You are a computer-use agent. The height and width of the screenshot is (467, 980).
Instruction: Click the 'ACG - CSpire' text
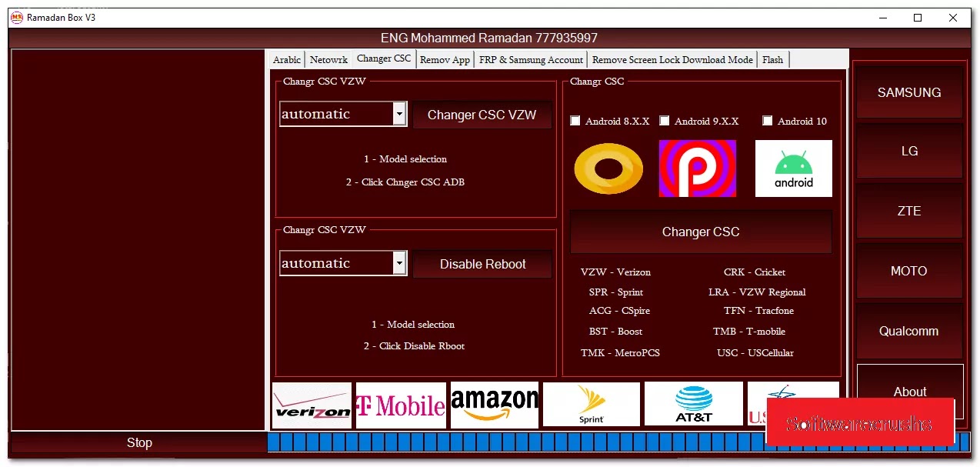619,310
